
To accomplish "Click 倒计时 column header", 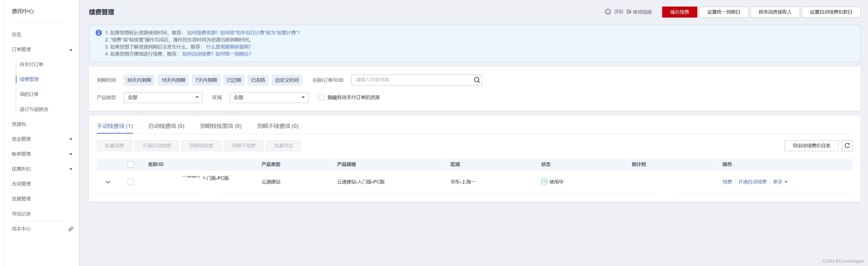I will pyautogui.click(x=639, y=164).
